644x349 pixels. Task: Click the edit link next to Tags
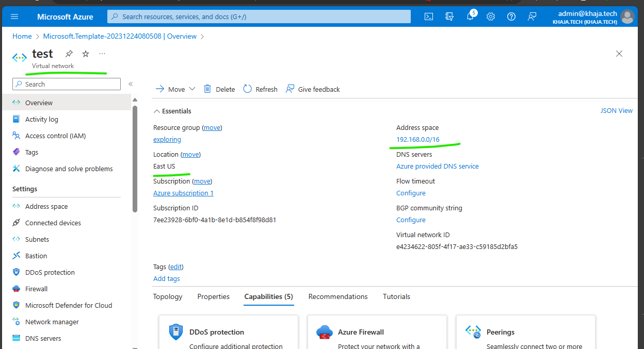click(176, 267)
